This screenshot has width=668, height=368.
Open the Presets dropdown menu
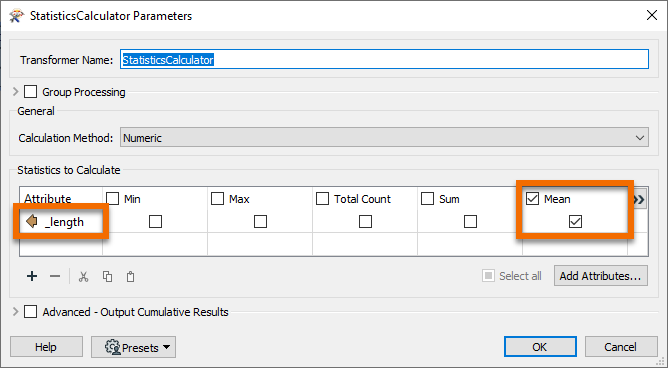[x=133, y=347]
